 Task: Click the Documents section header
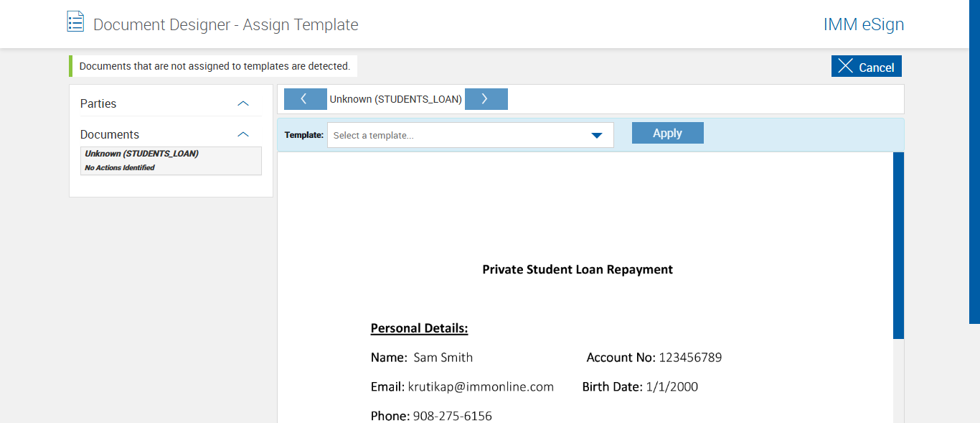pyautogui.click(x=110, y=134)
